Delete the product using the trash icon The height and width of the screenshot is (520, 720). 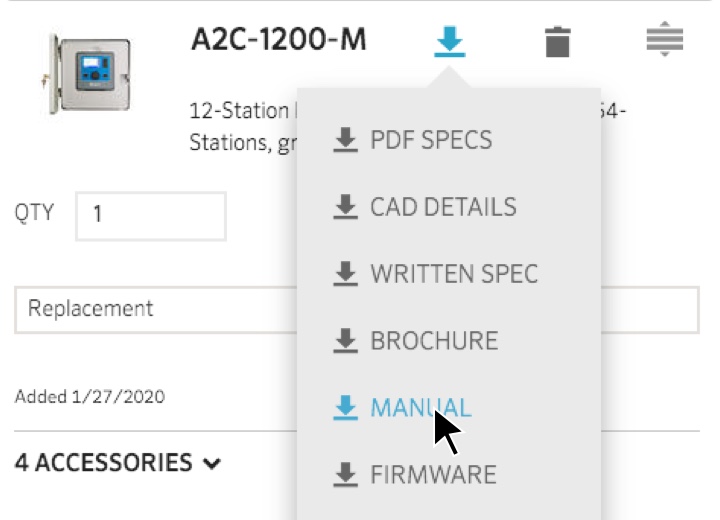click(x=557, y=42)
